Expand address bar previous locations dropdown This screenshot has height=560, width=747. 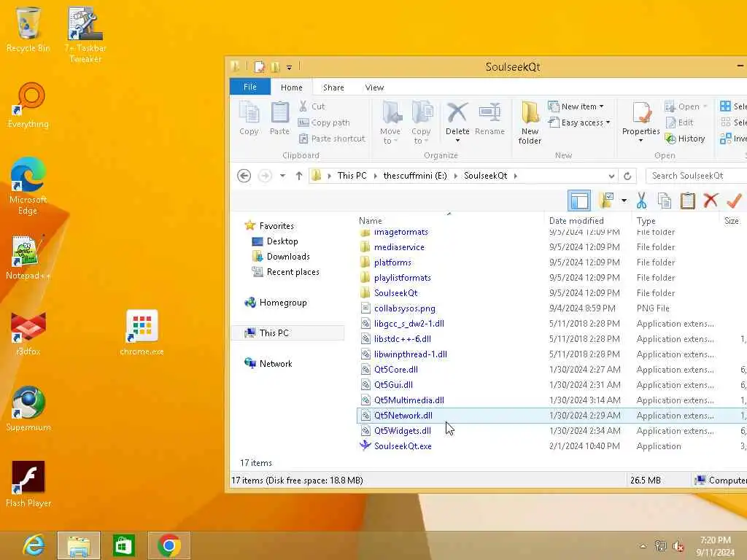coord(611,176)
